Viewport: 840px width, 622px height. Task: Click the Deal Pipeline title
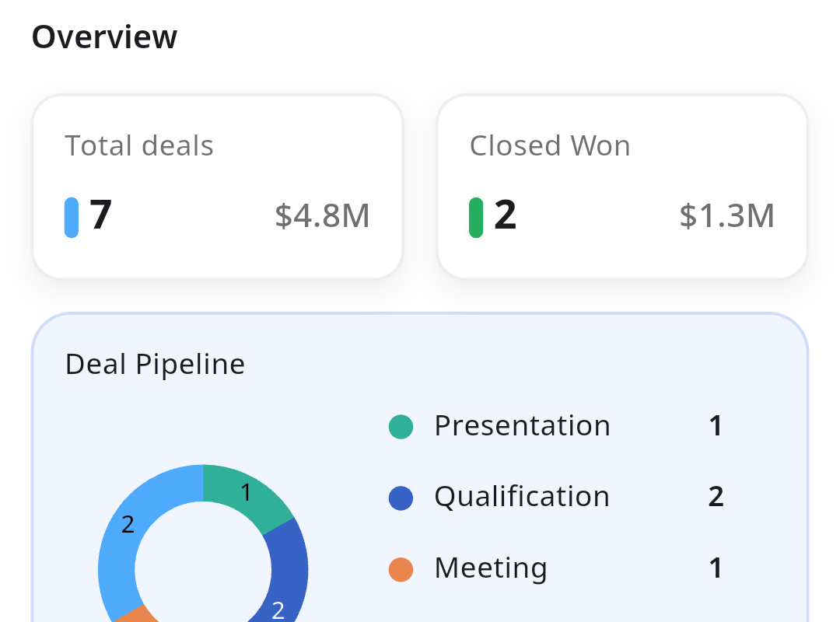[x=155, y=364]
